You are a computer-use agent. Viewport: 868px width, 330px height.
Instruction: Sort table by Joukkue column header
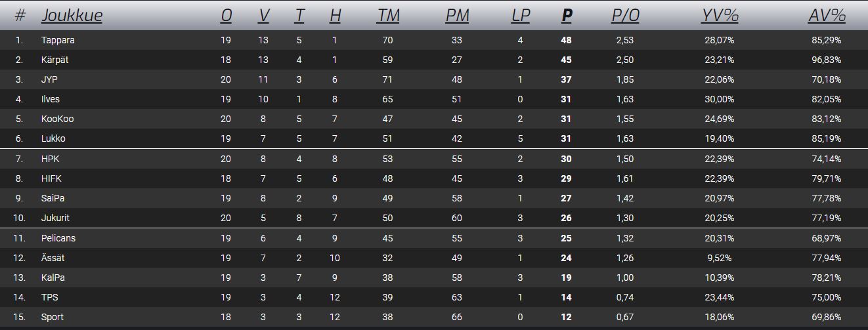[72, 15]
